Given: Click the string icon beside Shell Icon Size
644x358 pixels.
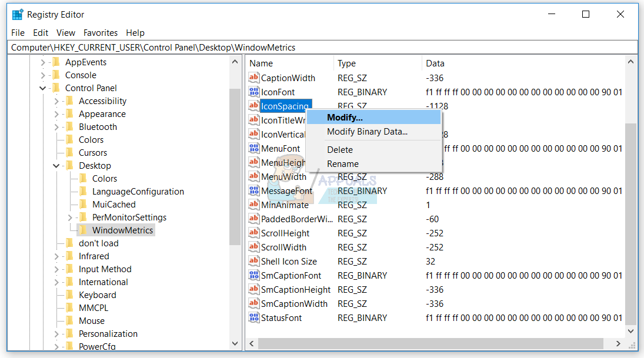Looking at the screenshot, I should click(254, 262).
